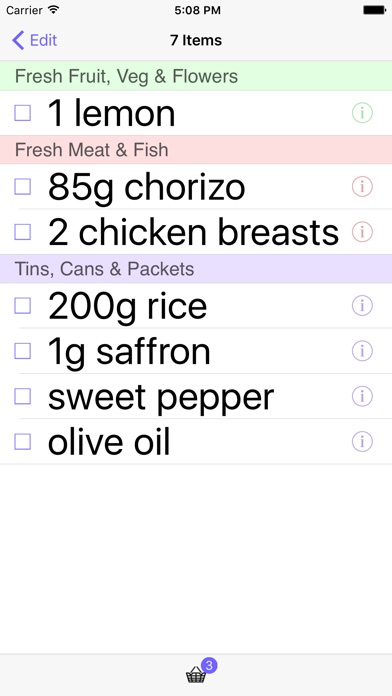View info for 1g saffron

(x=362, y=351)
